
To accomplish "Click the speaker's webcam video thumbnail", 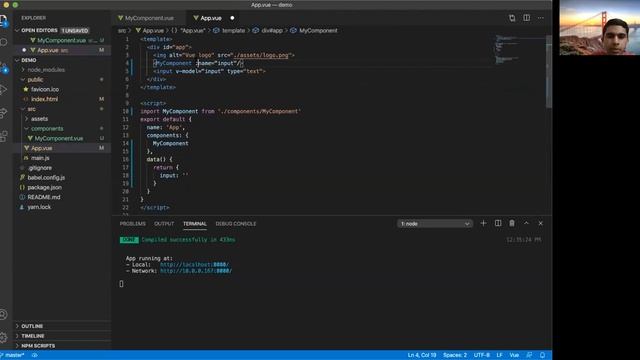I will click(x=600, y=27).
